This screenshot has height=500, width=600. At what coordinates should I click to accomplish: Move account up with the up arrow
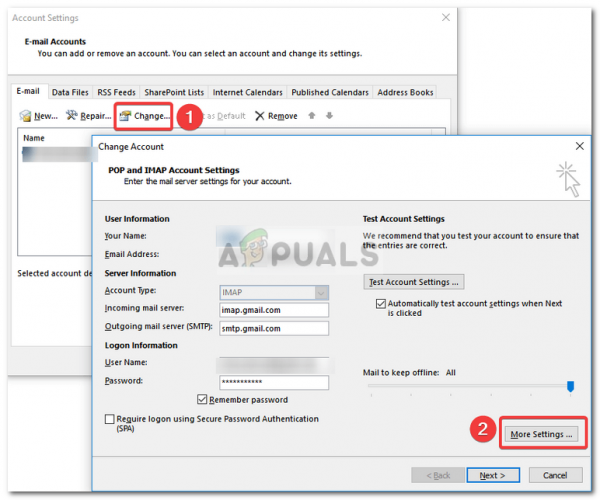(312, 116)
